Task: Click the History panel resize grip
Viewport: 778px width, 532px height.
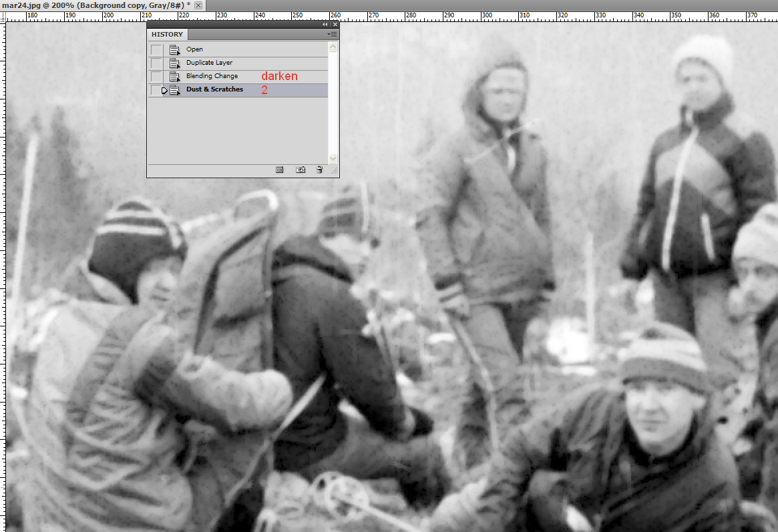Action: coord(335,171)
